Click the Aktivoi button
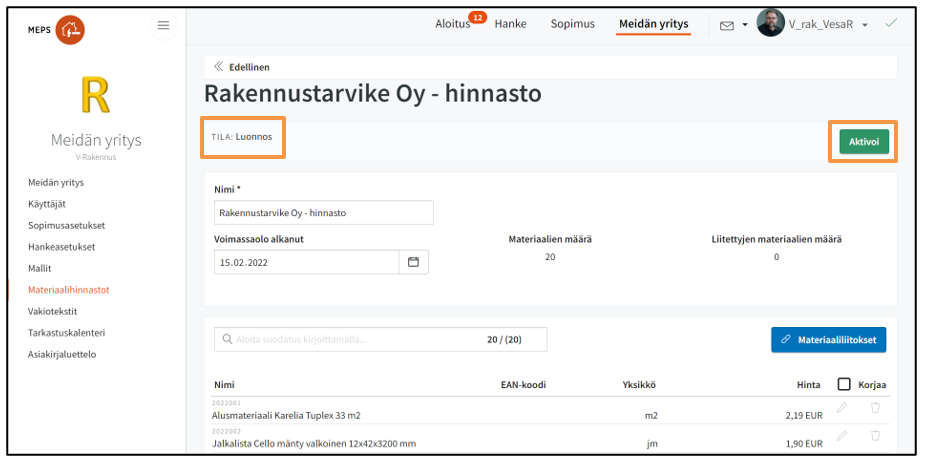Image resolution: width=925 pixels, height=463 pixels. coord(864,142)
